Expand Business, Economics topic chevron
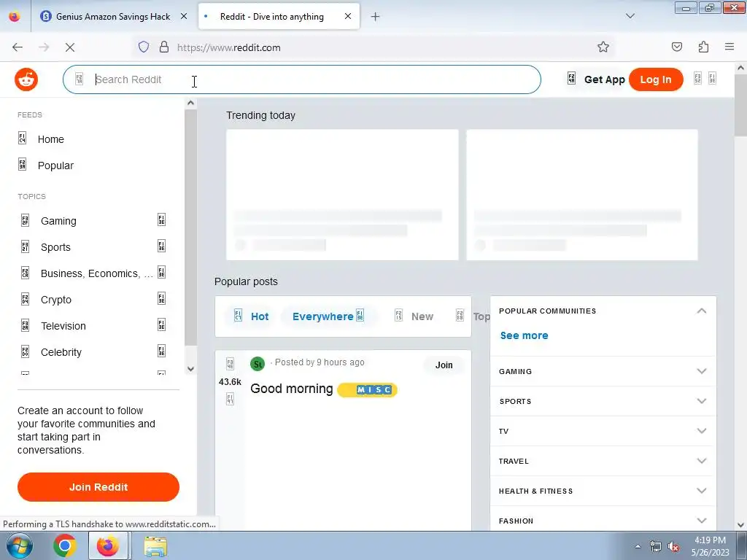747x560 pixels. (161, 273)
